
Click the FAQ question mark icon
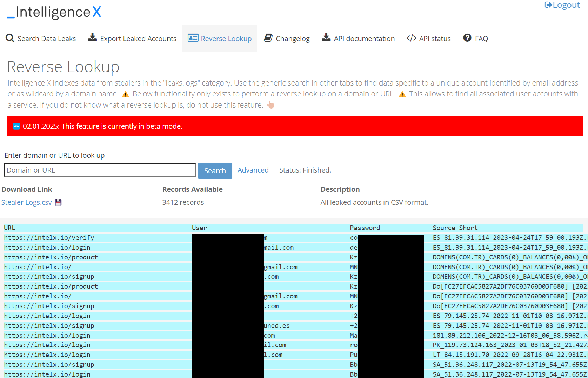467,38
